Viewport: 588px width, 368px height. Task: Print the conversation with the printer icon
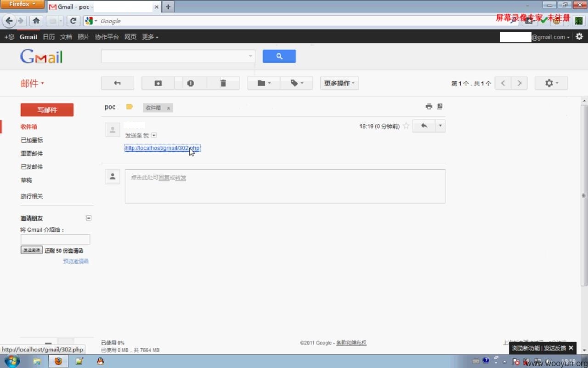click(x=429, y=106)
